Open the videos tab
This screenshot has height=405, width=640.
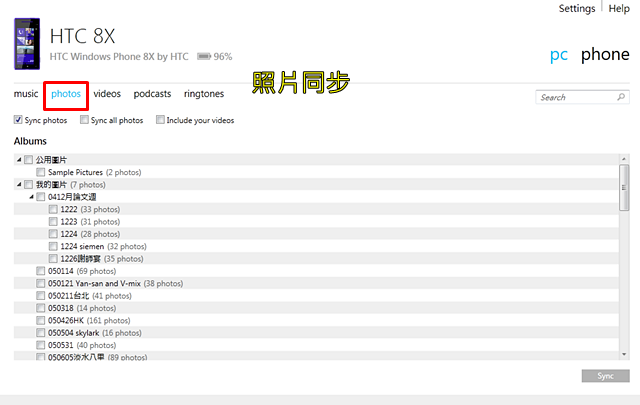point(107,94)
